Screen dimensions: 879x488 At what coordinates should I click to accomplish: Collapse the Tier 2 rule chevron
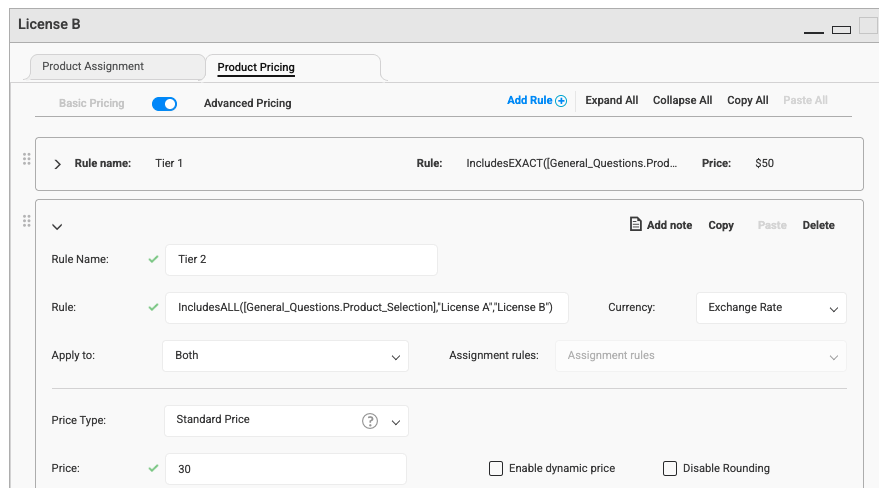[x=57, y=227]
